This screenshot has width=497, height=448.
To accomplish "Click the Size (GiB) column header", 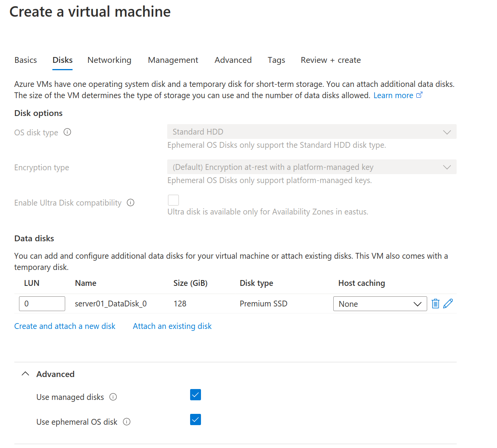I will 190,283.
